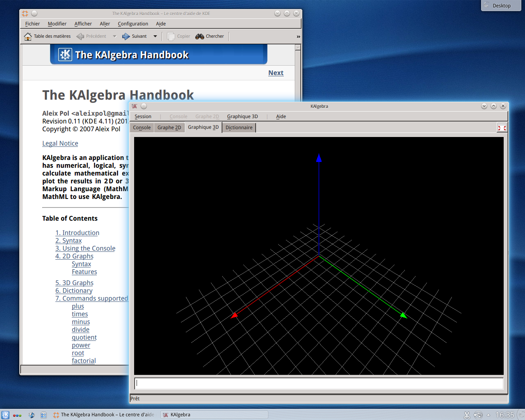Open the Fichier menu
The width and height of the screenshot is (525, 420).
[32, 24]
